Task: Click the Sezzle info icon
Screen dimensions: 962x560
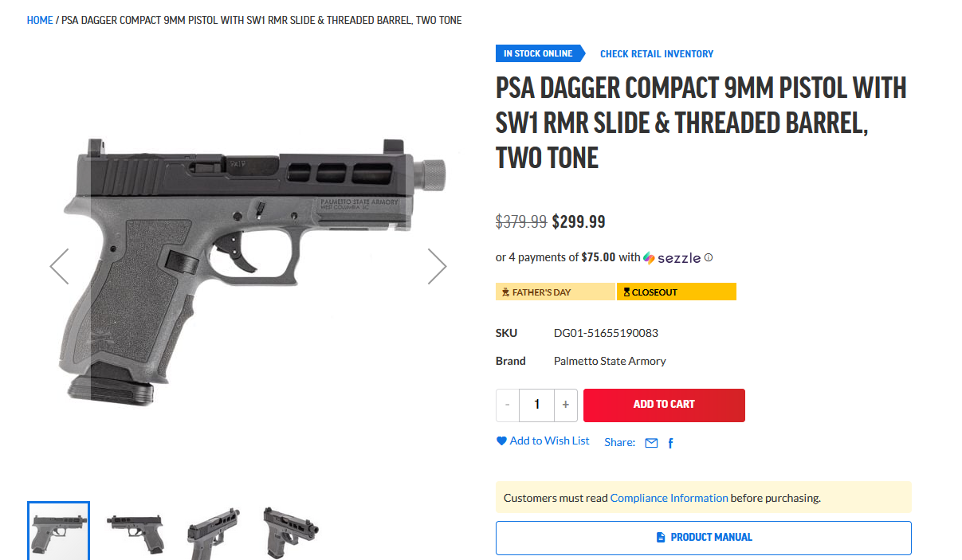Action: click(x=709, y=257)
